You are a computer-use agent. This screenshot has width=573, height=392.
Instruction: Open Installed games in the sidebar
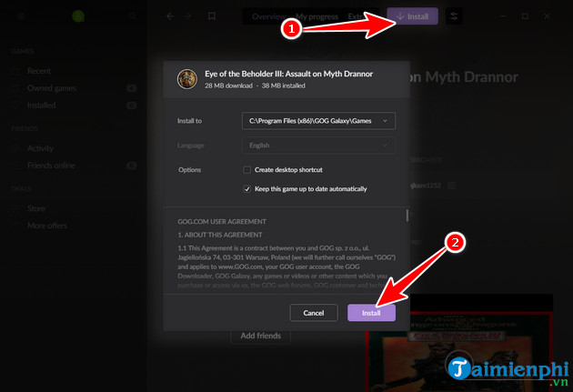click(42, 106)
